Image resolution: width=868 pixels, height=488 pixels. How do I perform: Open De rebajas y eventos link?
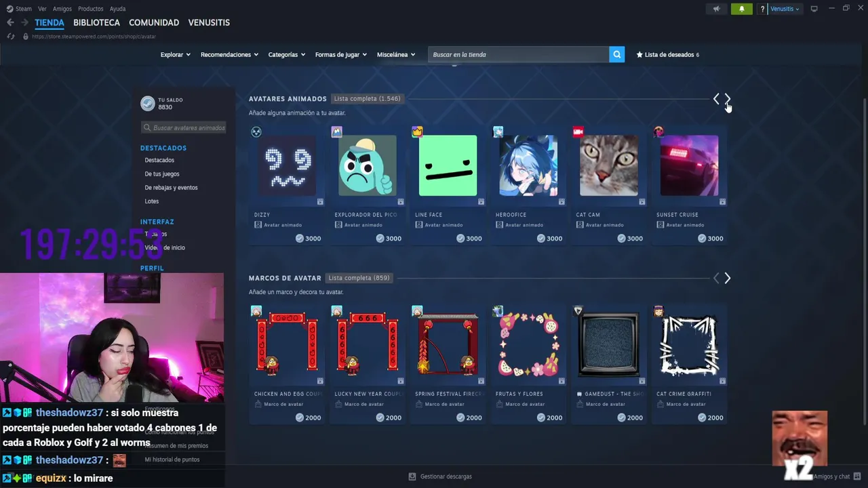[x=171, y=187]
